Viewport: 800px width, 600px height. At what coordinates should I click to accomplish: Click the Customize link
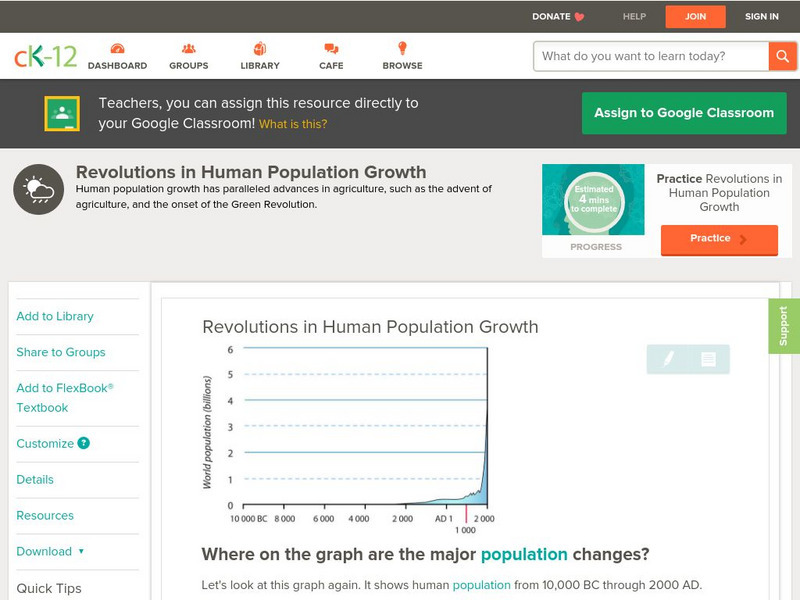coord(45,443)
